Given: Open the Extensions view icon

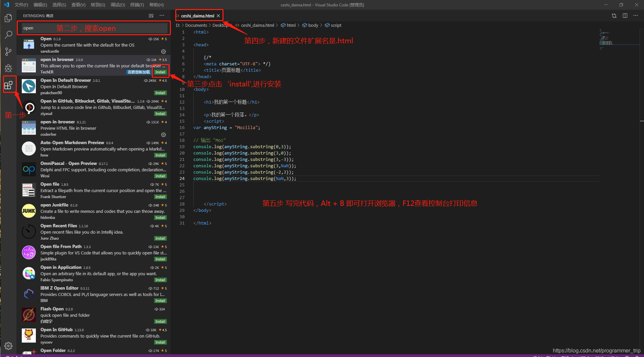Looking at the screenshot, I should pyautogui.click(x=8, y=85).
